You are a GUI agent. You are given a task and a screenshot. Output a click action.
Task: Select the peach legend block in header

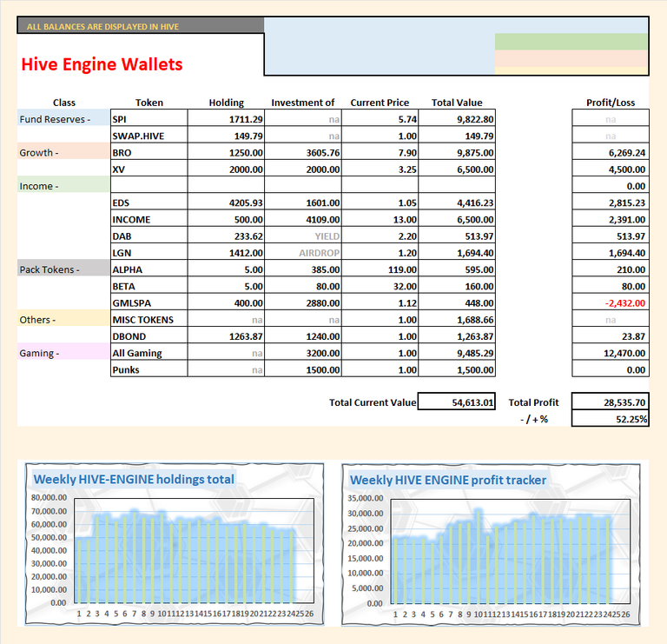(571, 58)
